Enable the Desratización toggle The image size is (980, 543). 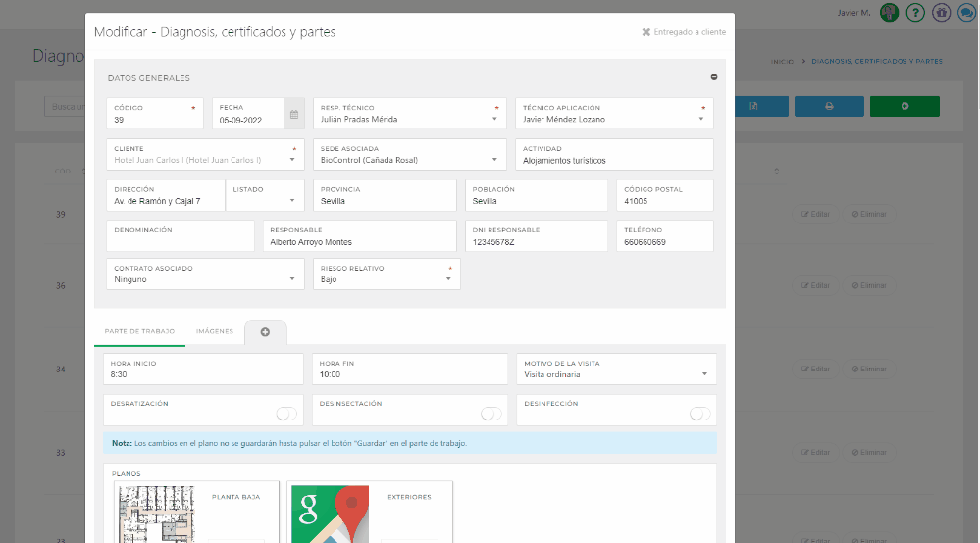click(x=286, y=414)
